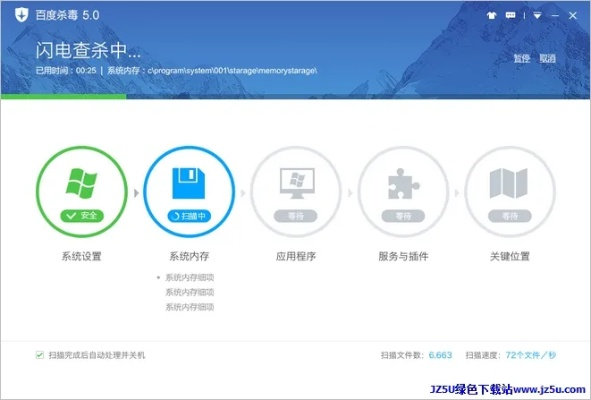This screenshot has width=591, height=400.
Task: Open the main menu dropdown triangle
Action: tap(537, 15)
